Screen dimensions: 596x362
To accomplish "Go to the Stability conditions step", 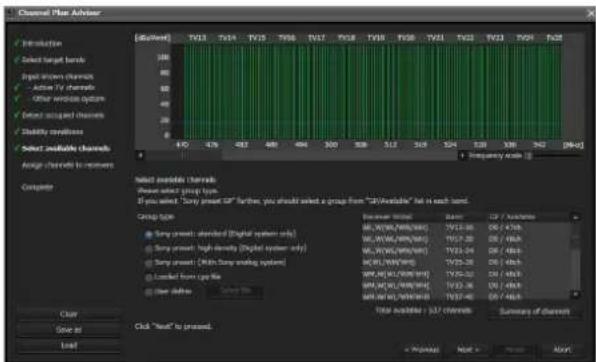I will click(x=52, y=132).
